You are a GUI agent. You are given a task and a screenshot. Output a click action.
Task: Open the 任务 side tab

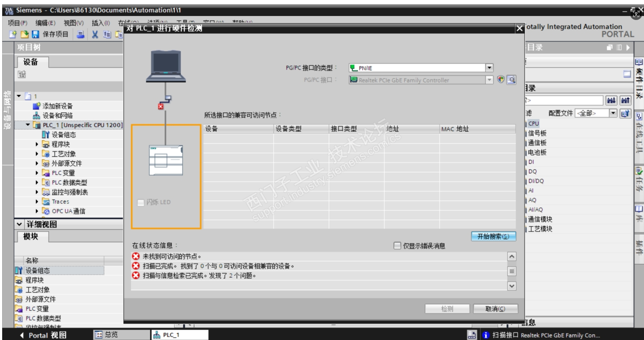(x=639, y=181)
